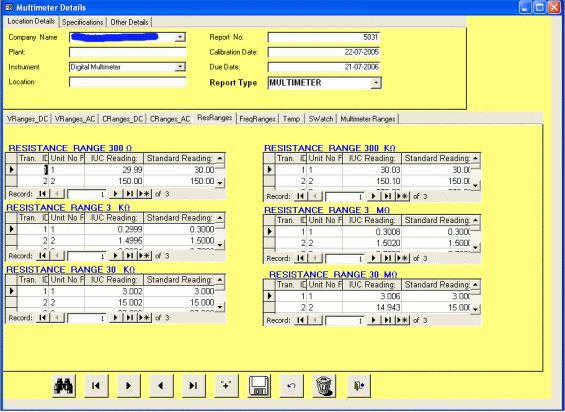
Task: Jump to last record in bottom toolbar
Action: pyautogui.click(x=193, y=386)
